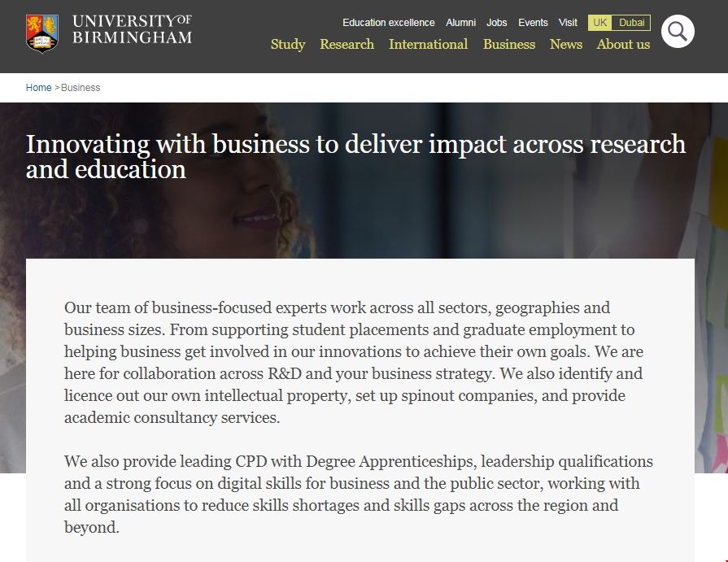The image size is (728, 562).
Task: Switch site region to UK
Action: (600, 23)
